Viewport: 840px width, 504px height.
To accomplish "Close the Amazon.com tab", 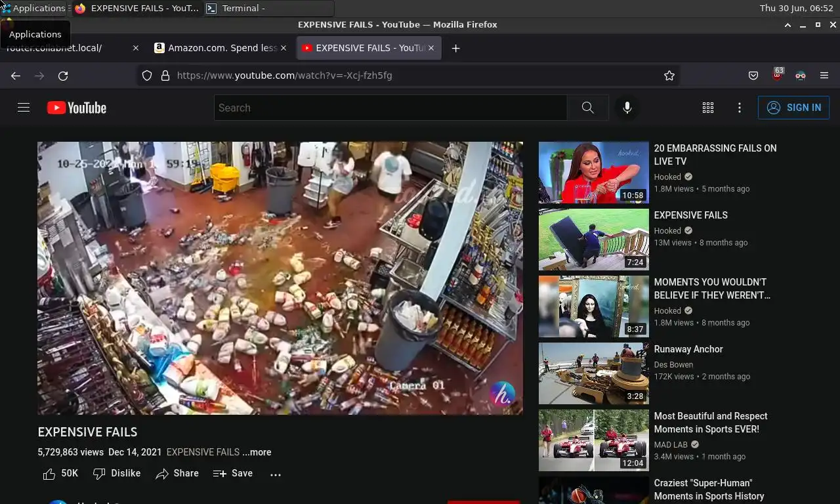I will tap(283, 48).
